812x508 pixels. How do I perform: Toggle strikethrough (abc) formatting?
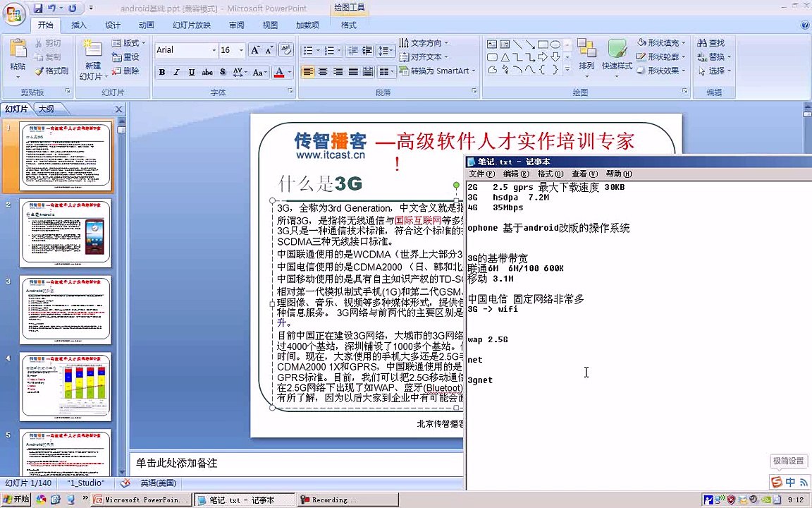click(x=207, y=72)
